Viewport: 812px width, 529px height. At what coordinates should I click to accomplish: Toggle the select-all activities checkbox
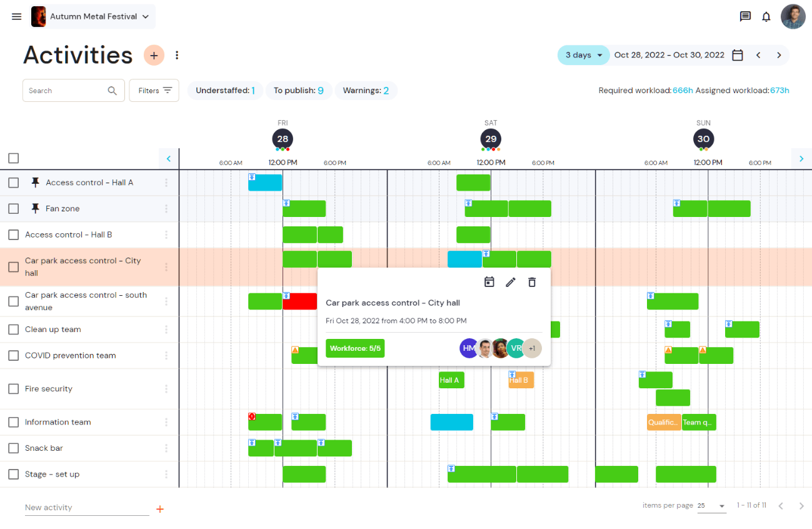tap(14, 158)
